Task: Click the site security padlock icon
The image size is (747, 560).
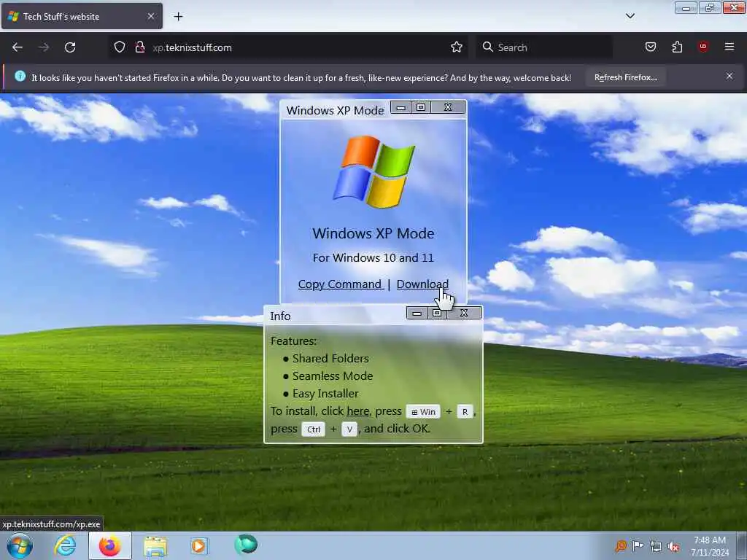Action: coord(139,47)
